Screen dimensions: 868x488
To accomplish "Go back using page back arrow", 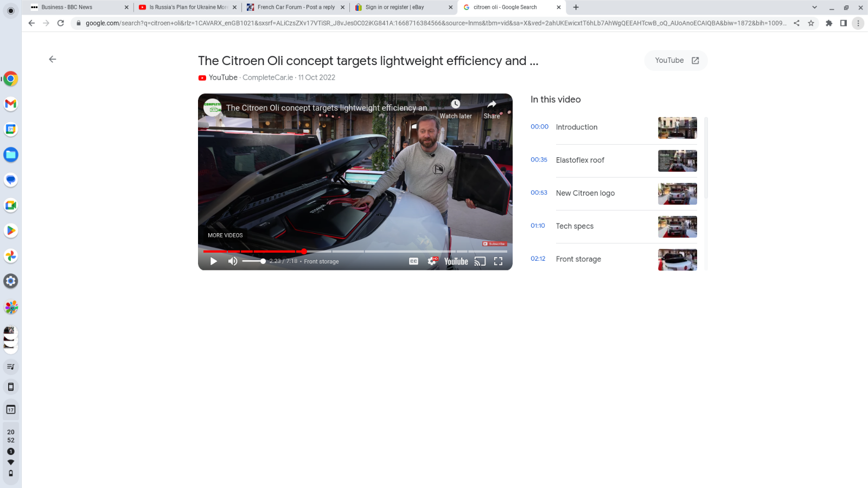I will 53,59.
